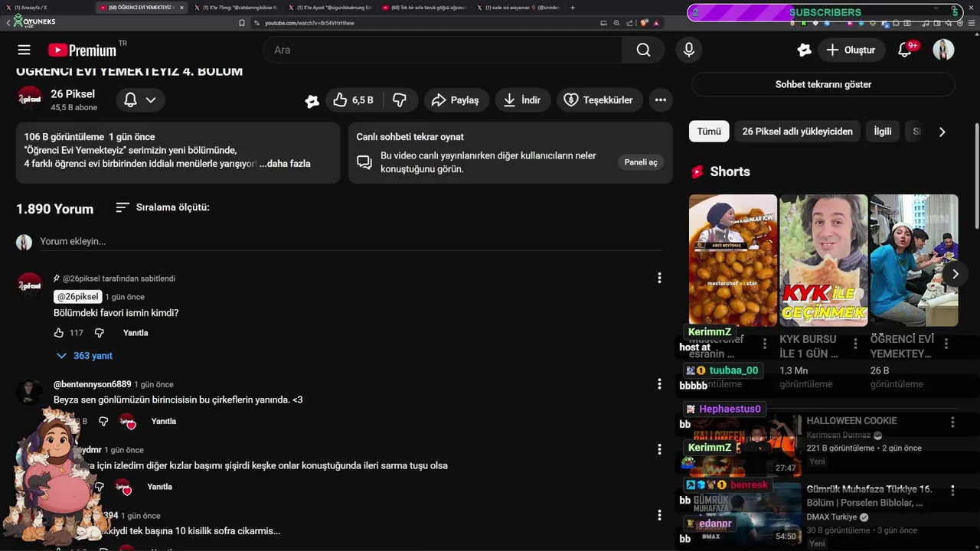
Task: Expand 363 yanıt replies
Action: pyautogui.click(x=84, y=356)
